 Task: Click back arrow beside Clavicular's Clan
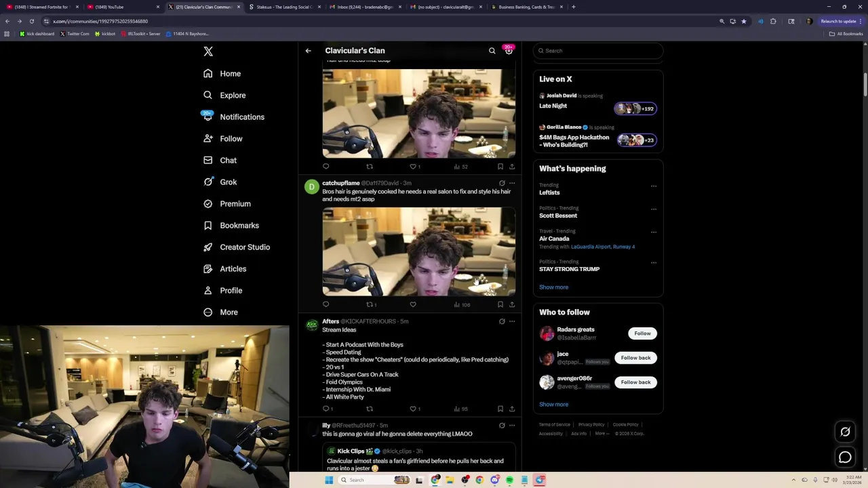pos(308,51)
